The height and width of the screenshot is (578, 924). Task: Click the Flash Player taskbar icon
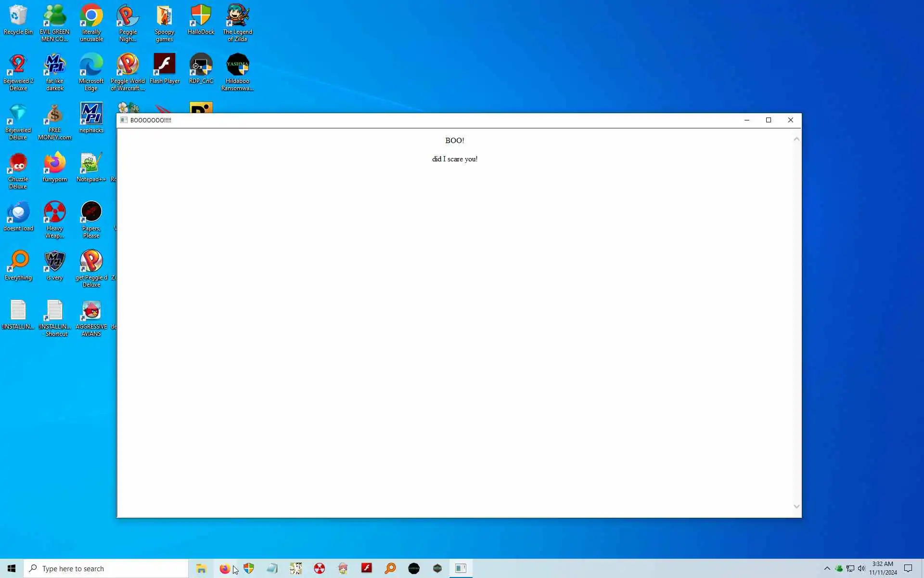[x=367, y=568]
